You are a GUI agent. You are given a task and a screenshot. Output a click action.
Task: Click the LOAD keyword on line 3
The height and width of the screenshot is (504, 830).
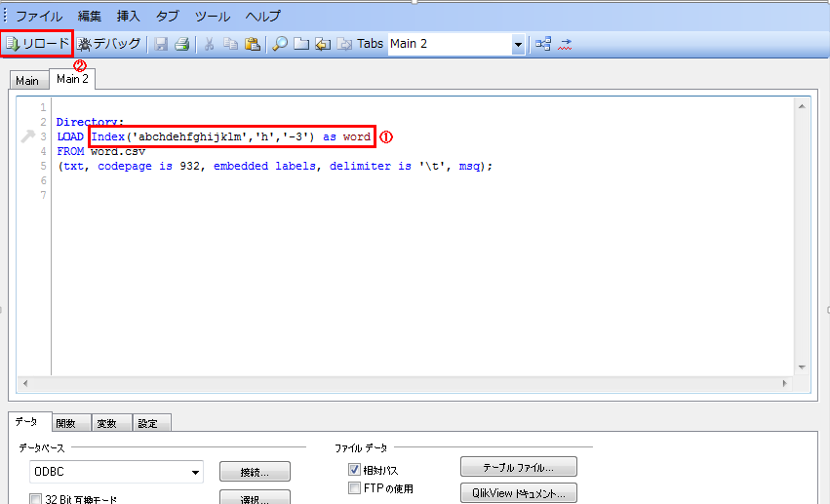70,136
